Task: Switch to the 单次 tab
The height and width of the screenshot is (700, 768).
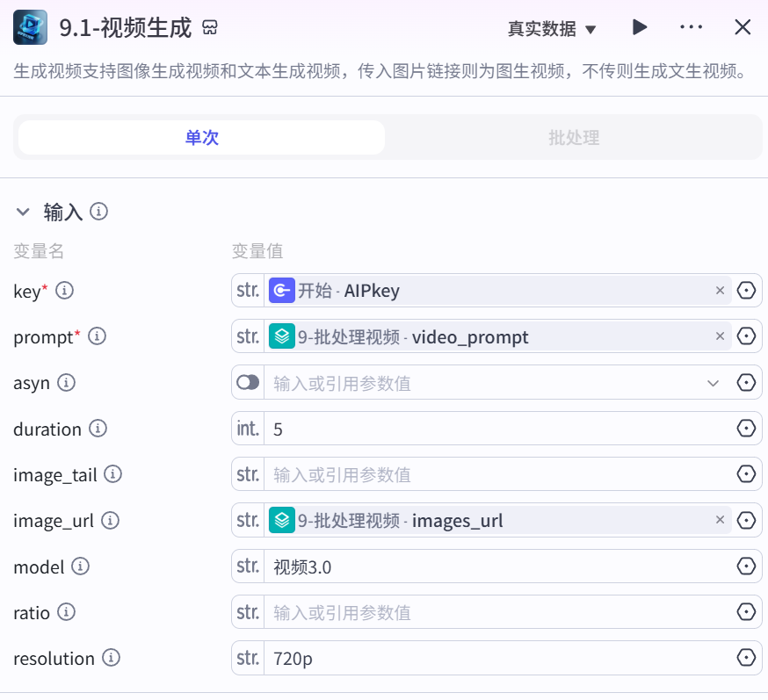Action: [x=201, y=138]
